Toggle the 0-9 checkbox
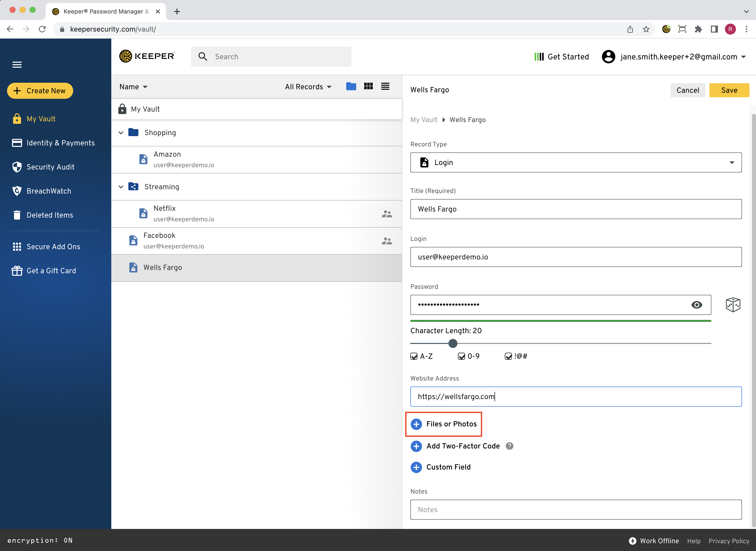The height and width of the screenshot is (551, 756). 461,356
